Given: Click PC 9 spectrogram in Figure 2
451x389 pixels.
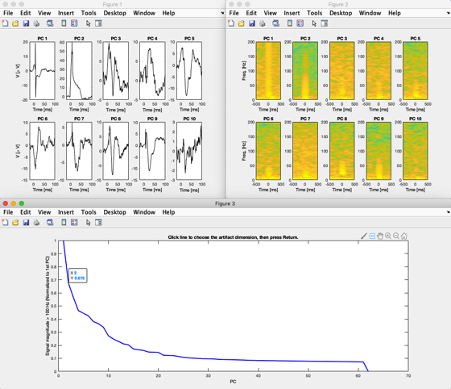Looking at the screenshot, I should pyautogui.click(x=378, y=151).
